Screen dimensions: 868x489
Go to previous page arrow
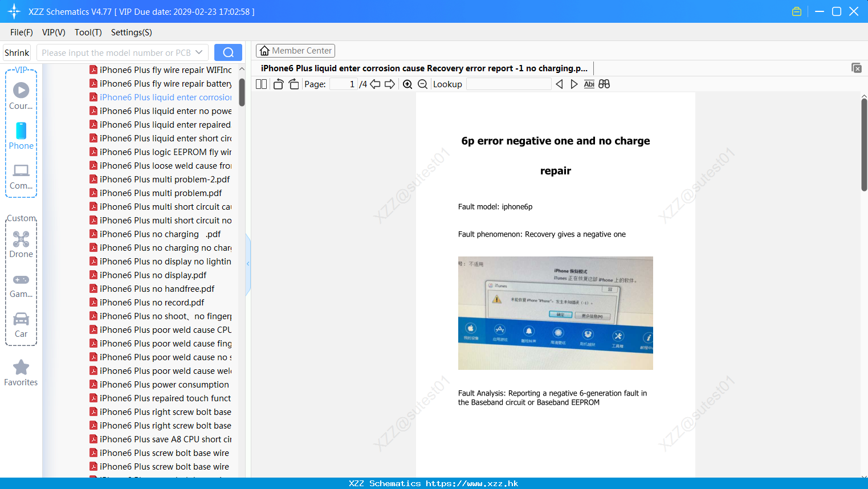click(x=375, y=84)
